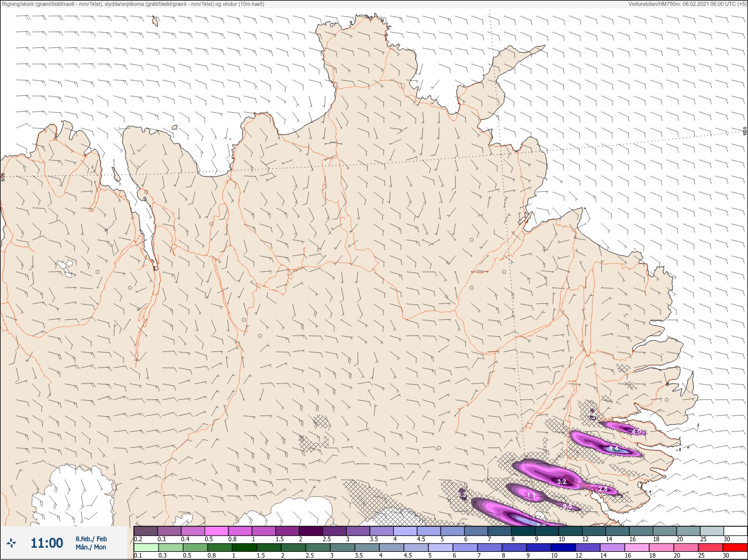Click the dark green lower legend swatch between 1 and 1.5
Viewport: 748px width, 560px height.
[x=245, y=548]
